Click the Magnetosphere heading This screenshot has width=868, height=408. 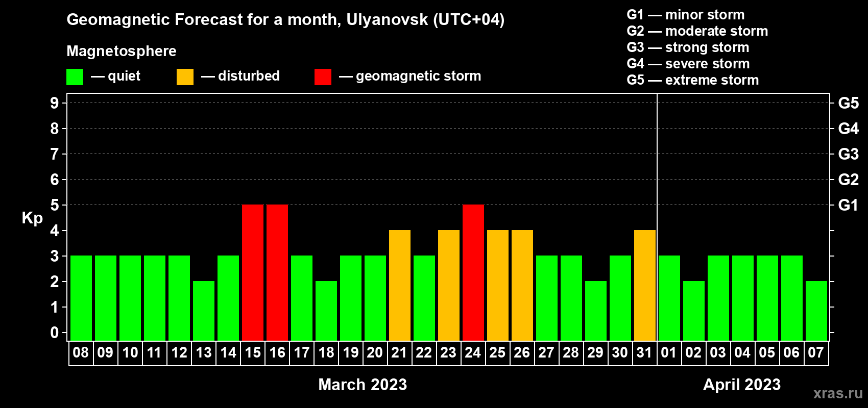pos(122,52)
